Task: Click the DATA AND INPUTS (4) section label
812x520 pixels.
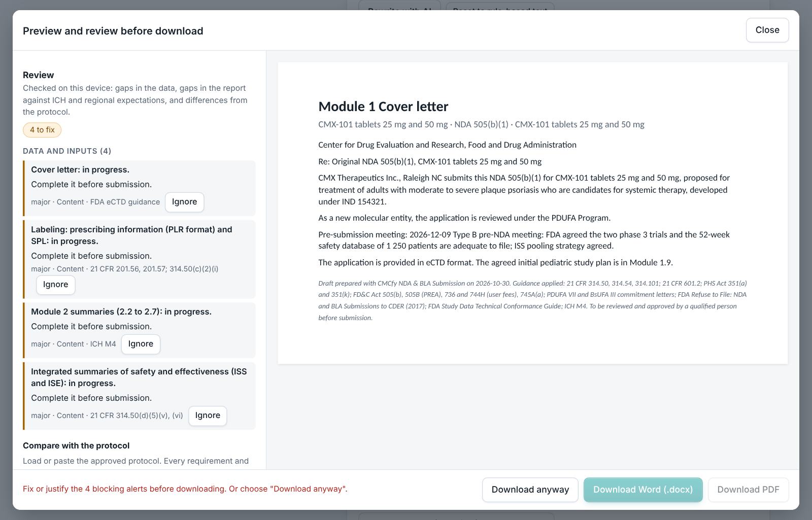Action: [67, 151]
